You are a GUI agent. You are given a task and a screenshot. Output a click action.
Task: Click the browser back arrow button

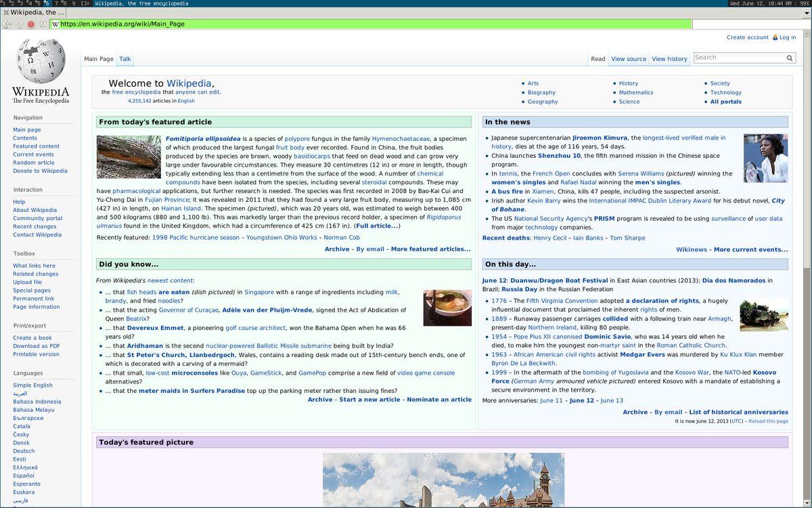(6, 24)
